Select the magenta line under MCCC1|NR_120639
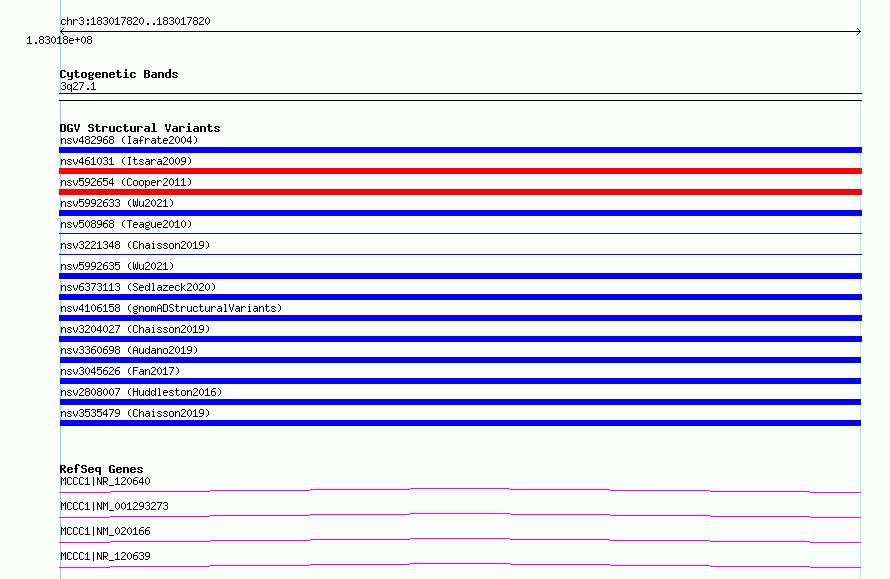The height and width of the screenshot is (579, 890). 460,565
